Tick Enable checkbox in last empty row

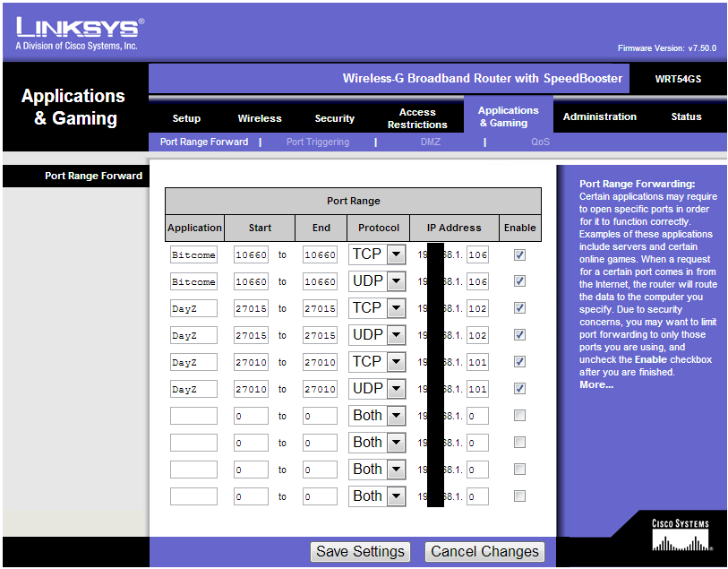click(x=519, y=496)
